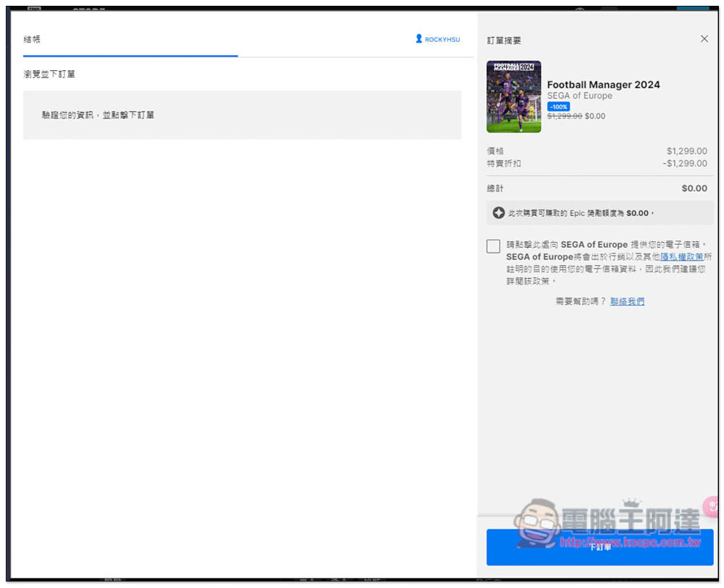724x588 pixels.
Task: Open the ROCKYHSU account name link
Action: click(x=442, y=40)
